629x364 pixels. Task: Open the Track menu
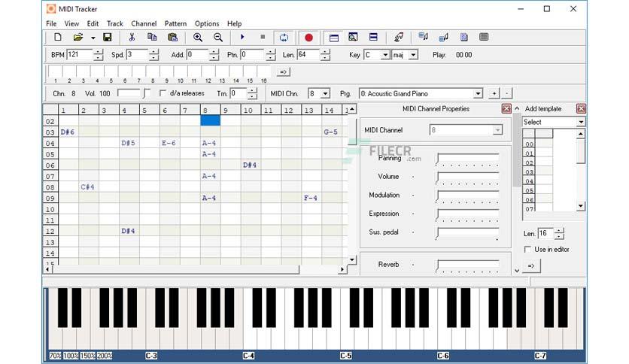pyautogui.click(x=114, y=23)
